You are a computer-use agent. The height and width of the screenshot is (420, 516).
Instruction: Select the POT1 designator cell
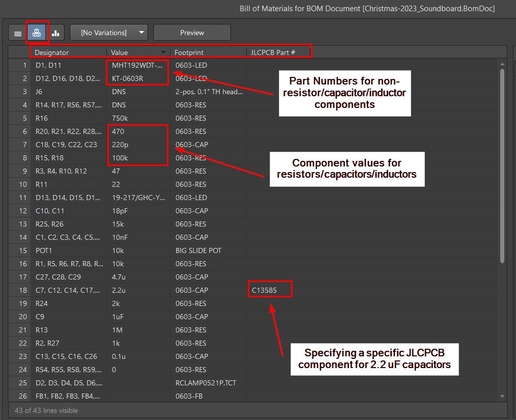coord(69,250)
